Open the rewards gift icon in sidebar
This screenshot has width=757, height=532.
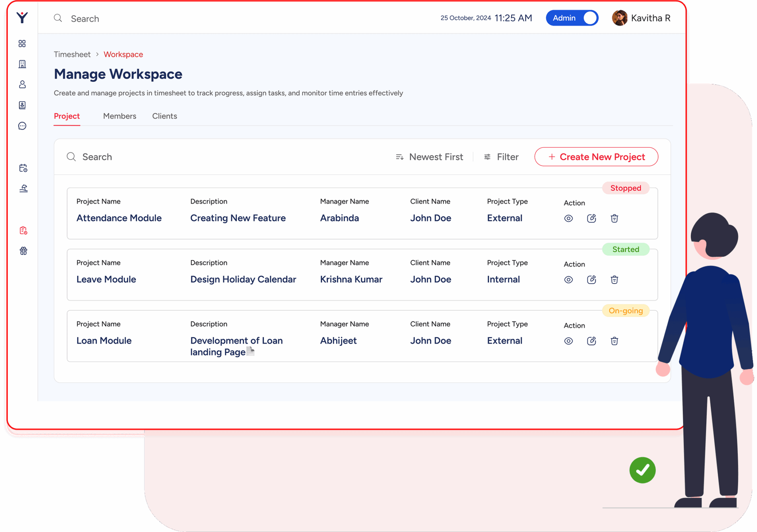click(x=22, y=251)
